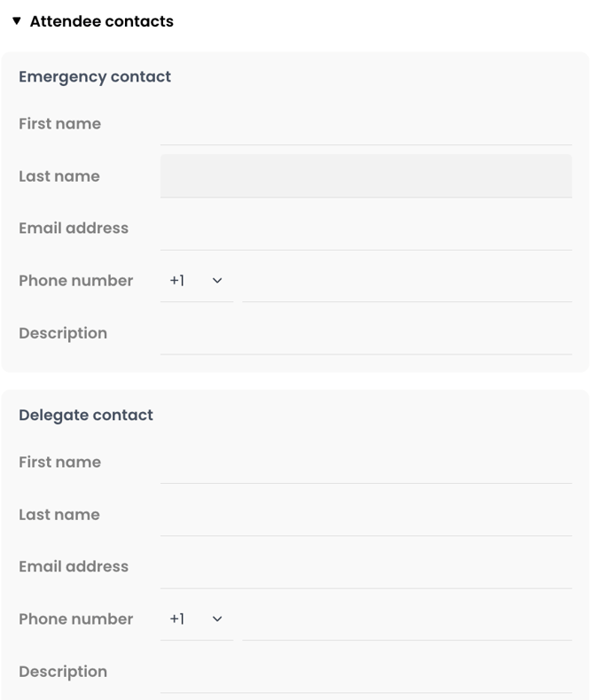Focus Emergency contact Description field
Screen dimensions: 594x700
tap(366, 333)
